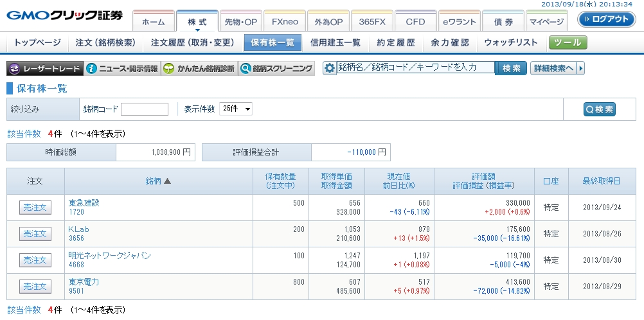
Task: Open the 先物・OP tab
Action: pos(240,21)
